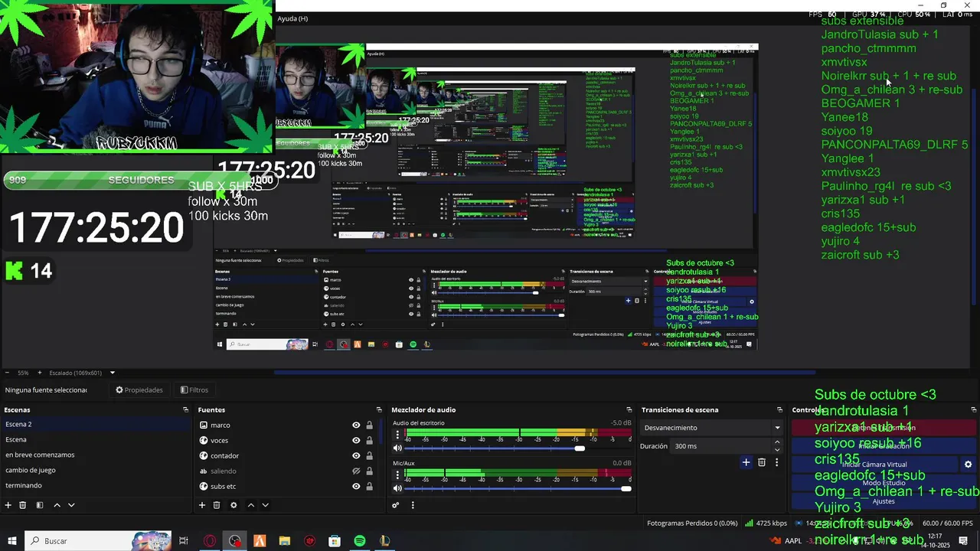This screenshot has width=980, height=551.
Task: Remove the selected scene using the trash icon
Action: (x=23, y=505)
